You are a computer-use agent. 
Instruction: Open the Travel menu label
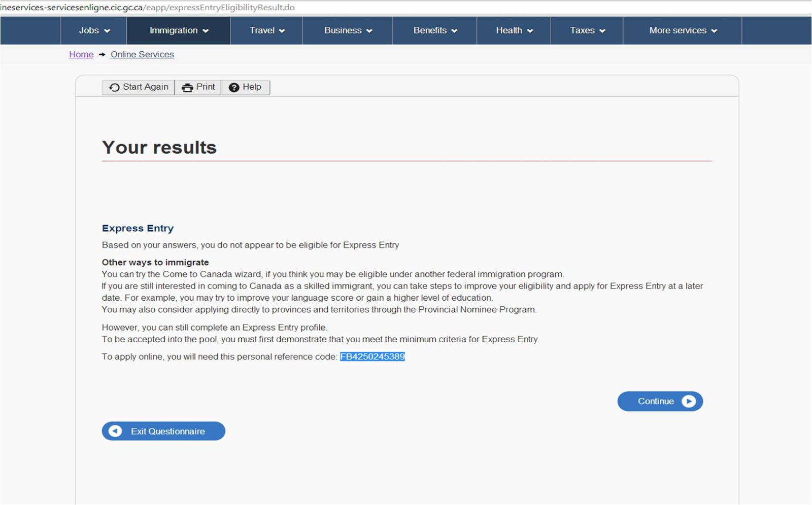[262, 30]
